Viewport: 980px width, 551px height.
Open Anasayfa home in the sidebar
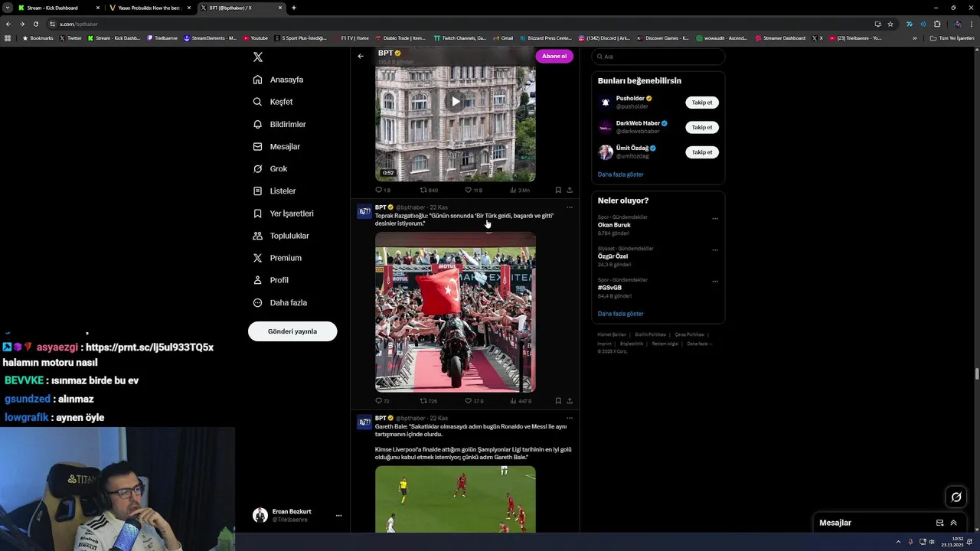279,80
